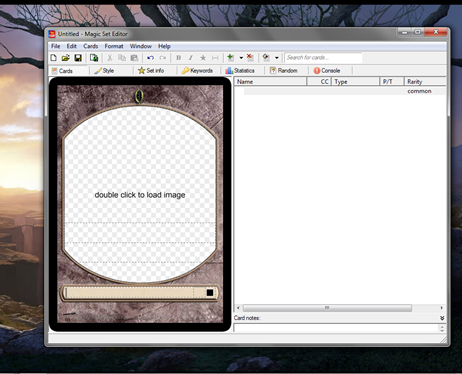Viewport: 462px width, 374px height.
Task: Click the casting cost symbol atop the card
Action: tap(139, 96)
